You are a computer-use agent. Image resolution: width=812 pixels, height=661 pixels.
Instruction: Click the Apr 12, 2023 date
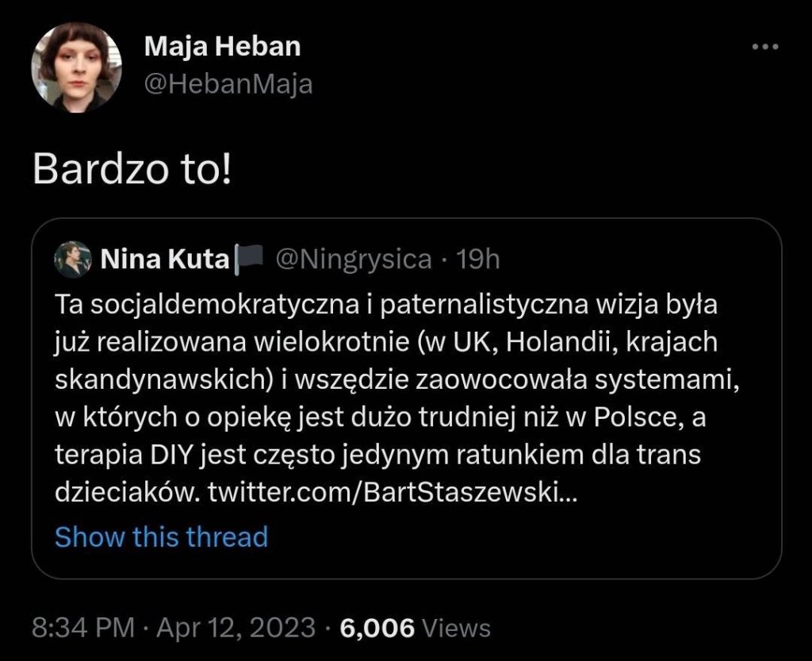[236, 628]
